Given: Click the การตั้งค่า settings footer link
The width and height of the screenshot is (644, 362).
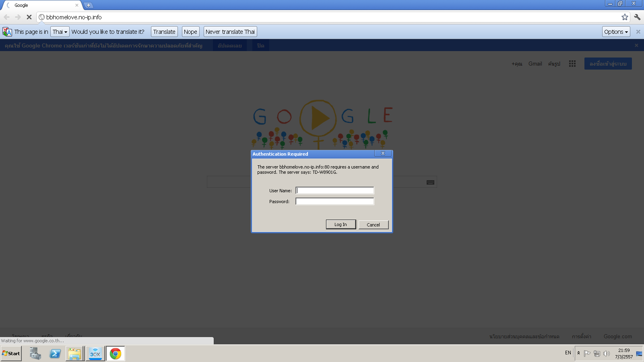Looking at the screenshot, I should (x=582, y=337).
